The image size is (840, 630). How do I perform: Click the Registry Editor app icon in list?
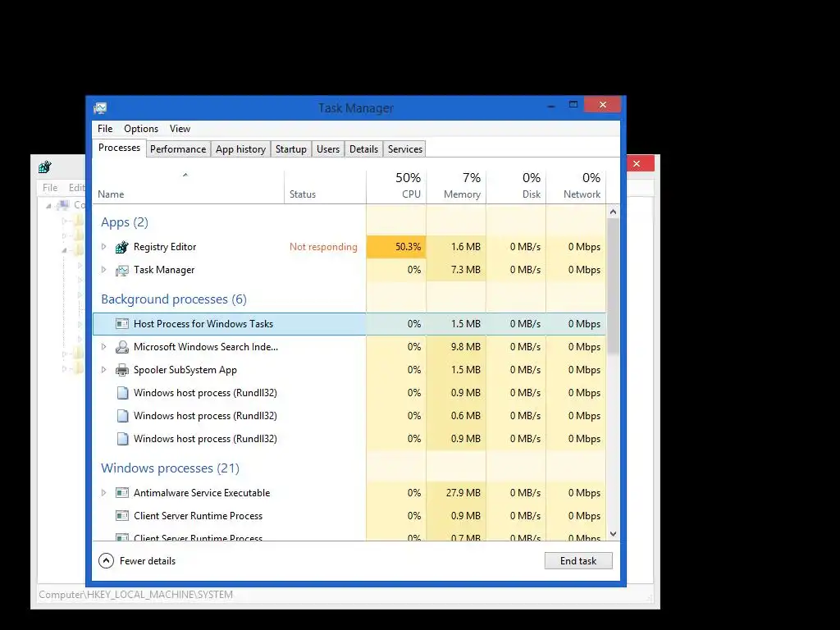(122, 247)
